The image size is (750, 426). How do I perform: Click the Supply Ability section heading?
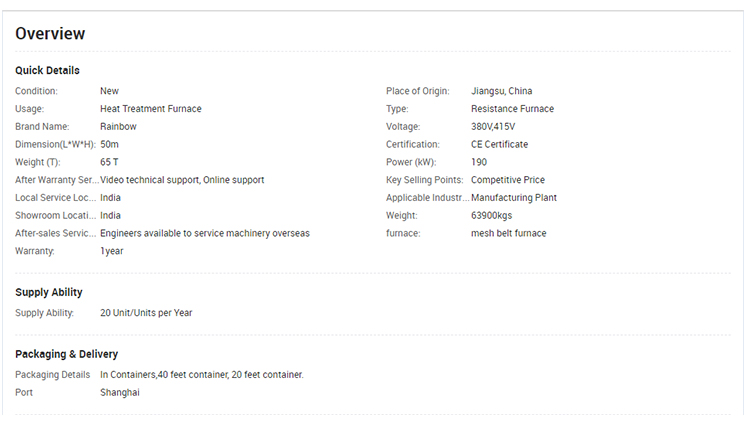[49, 293]
